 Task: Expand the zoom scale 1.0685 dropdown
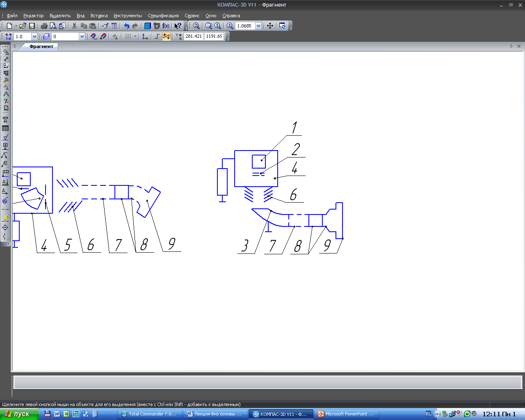(258, 26)
